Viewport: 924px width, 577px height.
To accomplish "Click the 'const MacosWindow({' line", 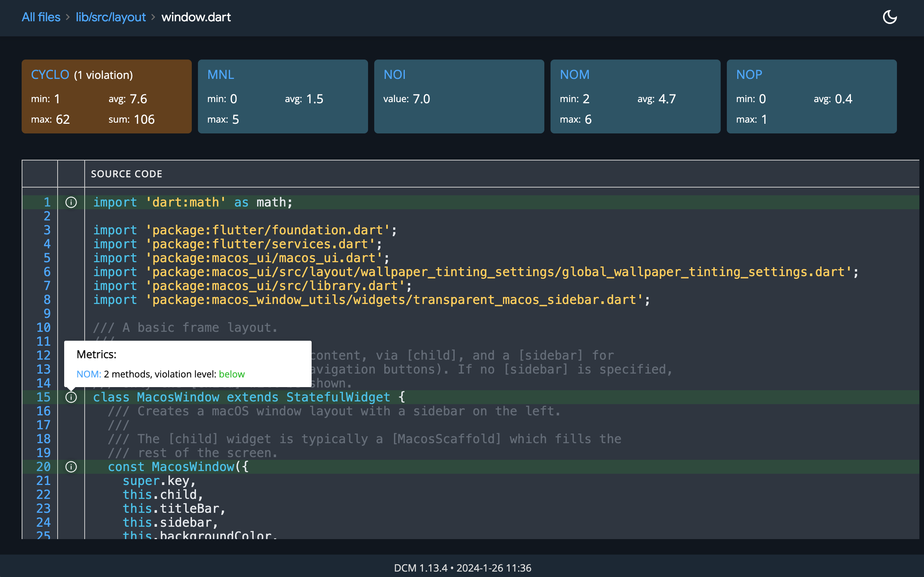I will coord(178,467).
